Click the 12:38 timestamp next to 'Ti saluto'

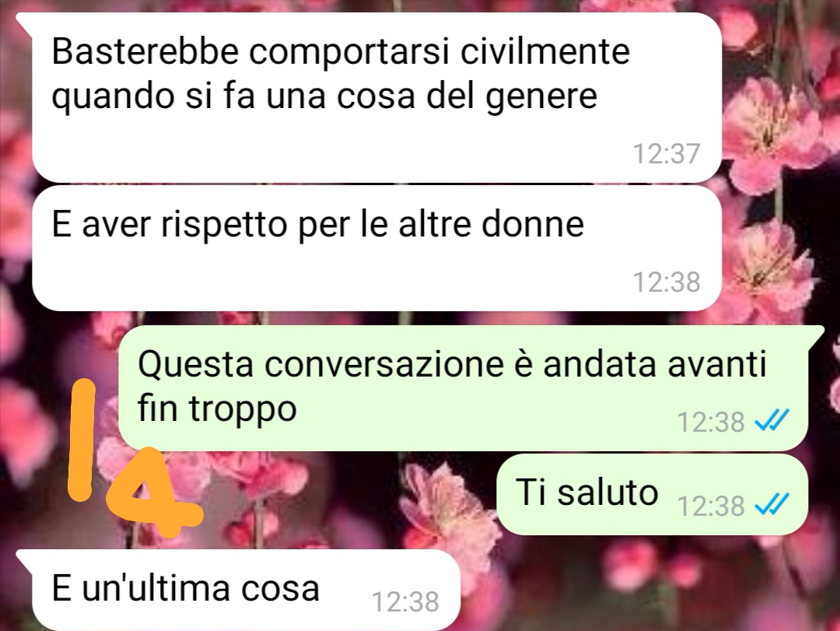[711, 506]
